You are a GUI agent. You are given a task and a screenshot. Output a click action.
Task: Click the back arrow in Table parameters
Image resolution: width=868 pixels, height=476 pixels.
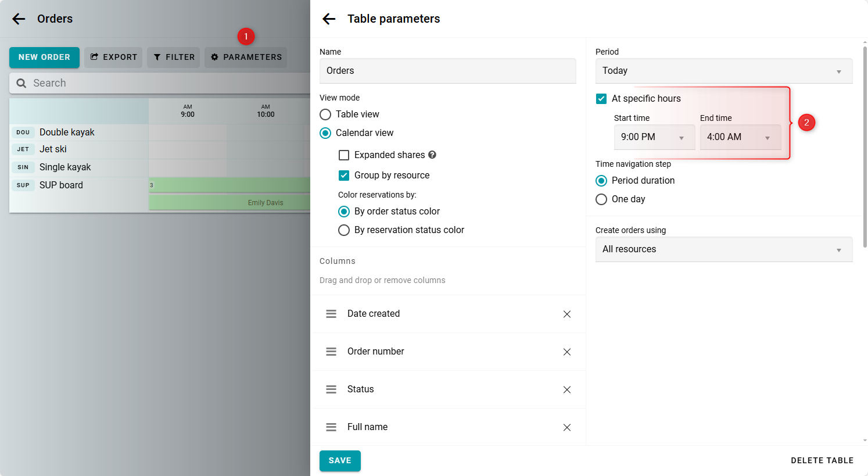tap(329, 19)
